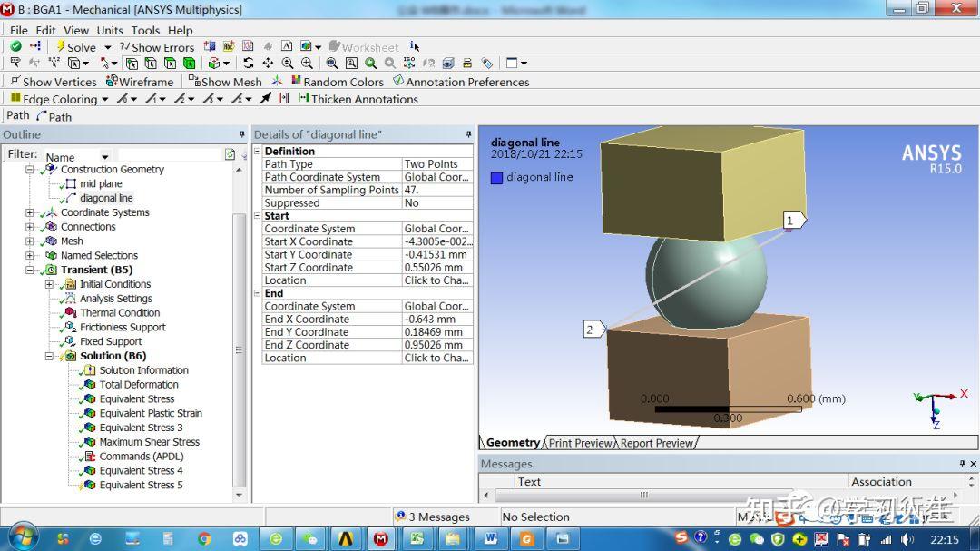Enable Random Colors
This screenshot has width=980, height=551.
338,81
